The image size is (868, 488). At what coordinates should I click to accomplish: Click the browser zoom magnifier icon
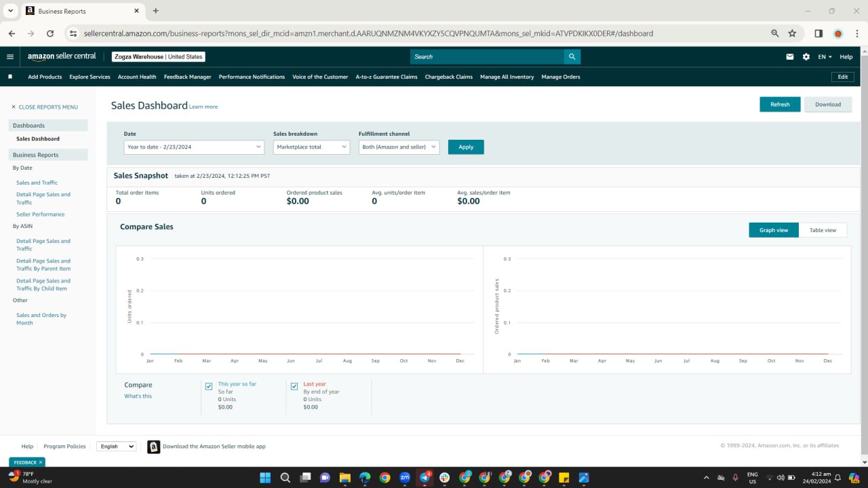click(x=775, y=33)
